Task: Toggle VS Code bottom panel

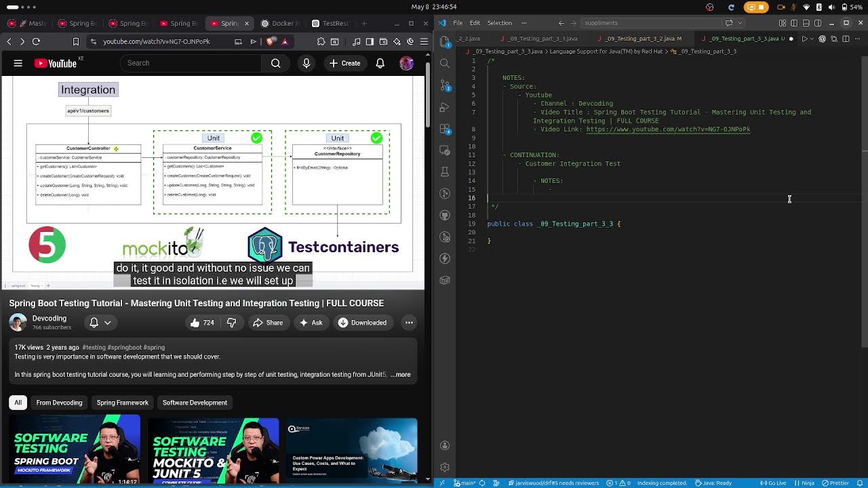Action: click(x=806, y=23)
